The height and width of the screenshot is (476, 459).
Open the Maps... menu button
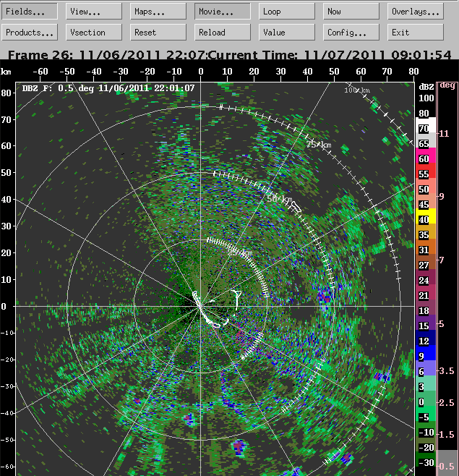[158, 12]
